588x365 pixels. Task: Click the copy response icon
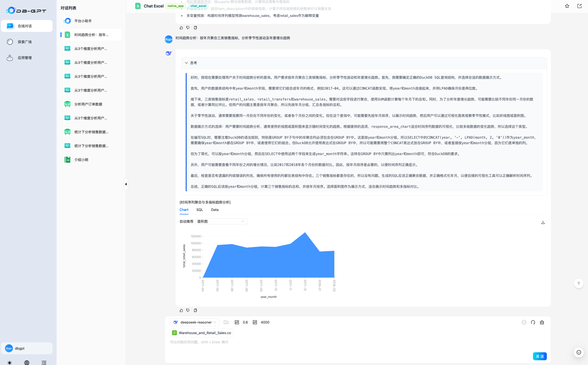coord(195,310)
